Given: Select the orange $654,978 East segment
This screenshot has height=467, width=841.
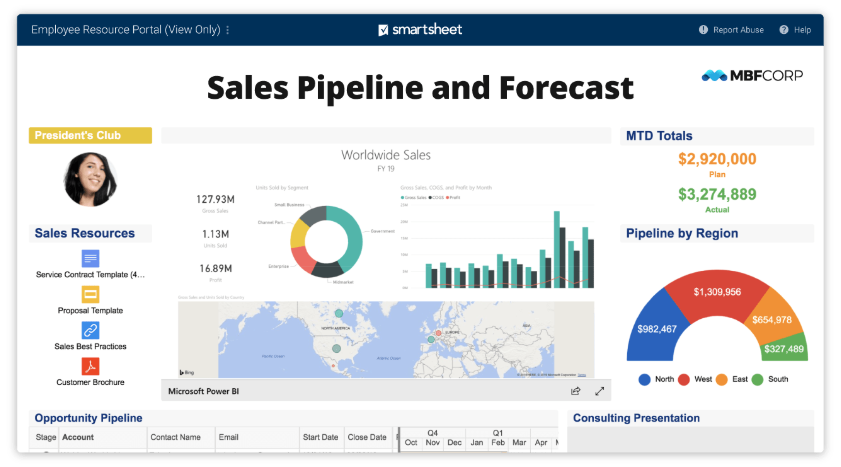Looking at the screenshot, I should coord(772,320).
